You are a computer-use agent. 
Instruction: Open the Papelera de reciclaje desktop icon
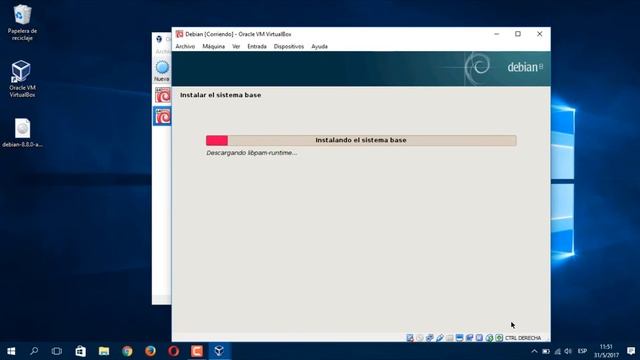[x=22, y=22]
